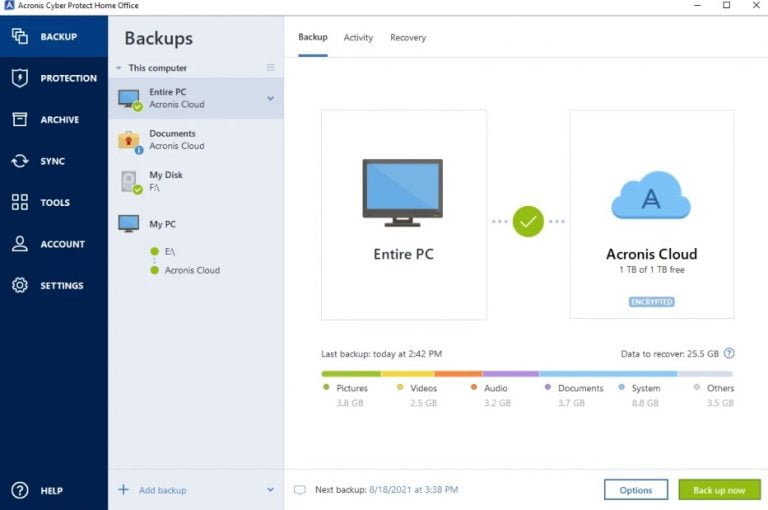Screen dimensions: 768x510
Task: Click the Data to recover: 25.5 GB text
Action: (670, 354)
